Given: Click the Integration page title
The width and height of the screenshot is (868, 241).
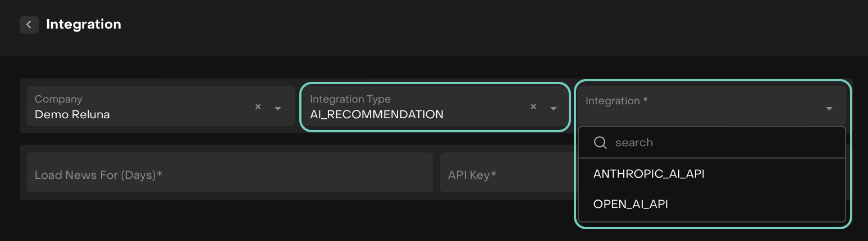Looking at the screenshot, I should [84, 24].
